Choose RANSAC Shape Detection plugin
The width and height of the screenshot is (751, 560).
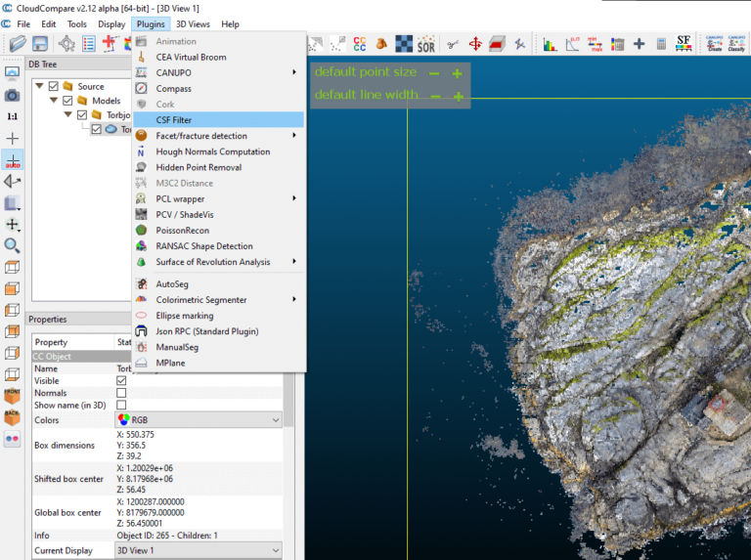click(x=219, y=246)
